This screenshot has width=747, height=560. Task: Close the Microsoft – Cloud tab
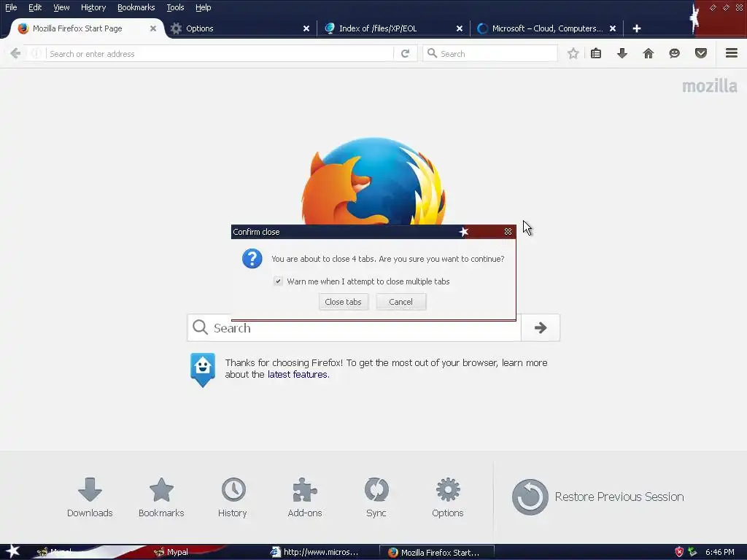[x=613, y=28]
